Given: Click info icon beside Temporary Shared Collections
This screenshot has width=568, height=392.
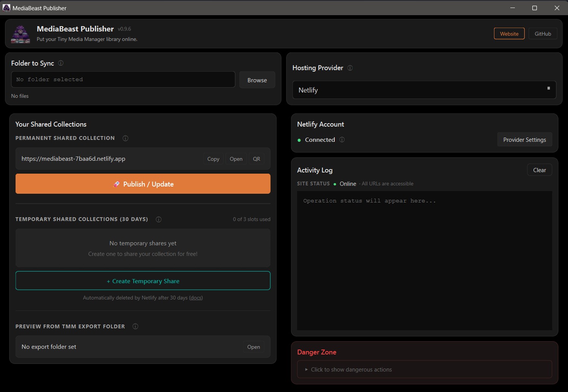Looking at the screenshot, I should (x=159, y=220).
